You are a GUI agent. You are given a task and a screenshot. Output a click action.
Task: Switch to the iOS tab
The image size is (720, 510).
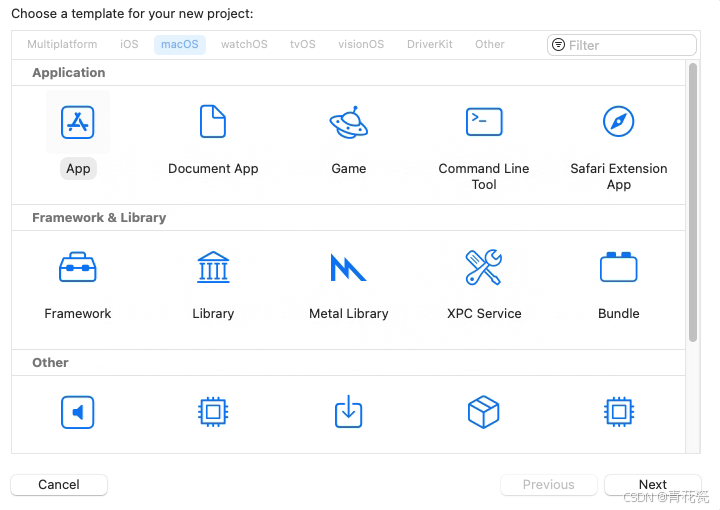tap(129, 45)
